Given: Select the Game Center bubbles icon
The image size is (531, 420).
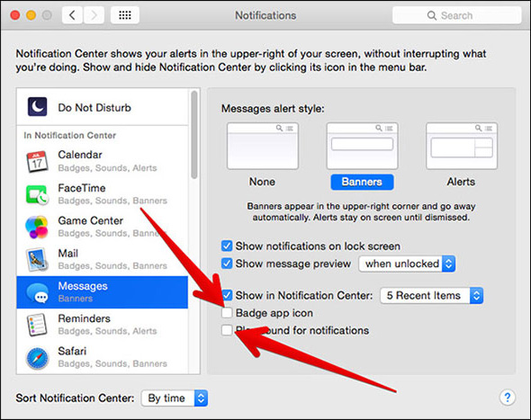Looking at the screenshot, I should coord(37,227).
